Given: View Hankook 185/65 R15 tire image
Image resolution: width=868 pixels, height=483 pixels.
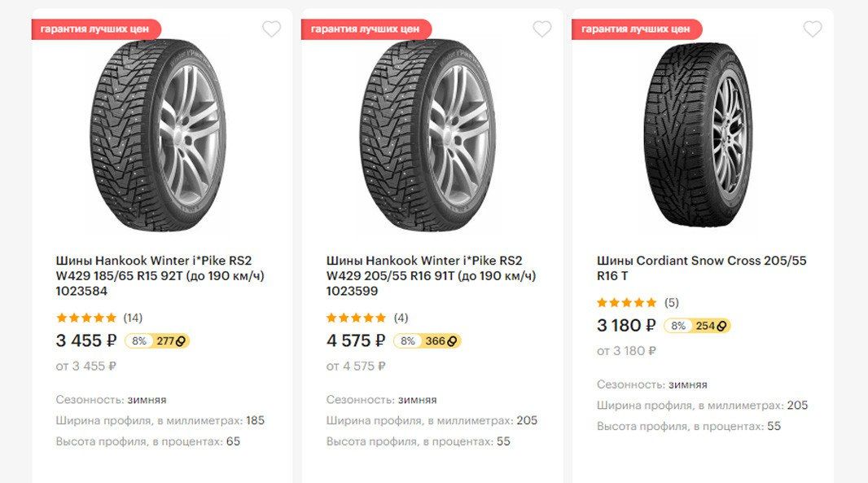Looking at the screenshot, I should pyautogui.click(x=158, y=136).
